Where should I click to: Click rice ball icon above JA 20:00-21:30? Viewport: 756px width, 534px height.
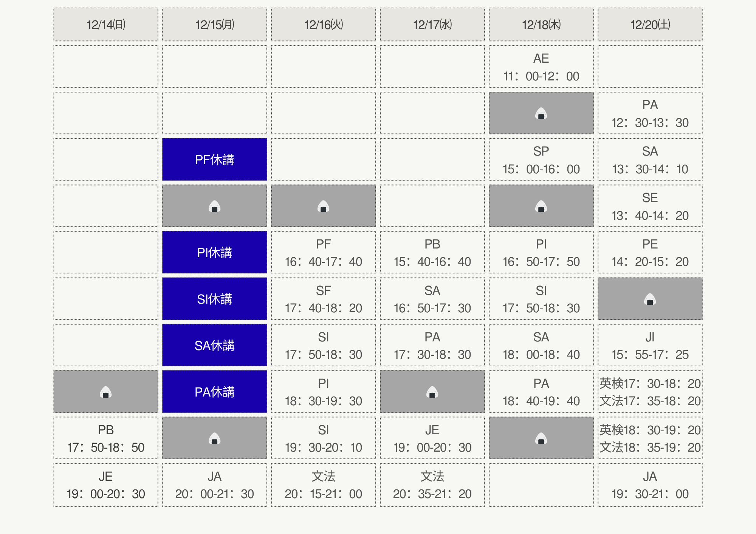(214, 438)
